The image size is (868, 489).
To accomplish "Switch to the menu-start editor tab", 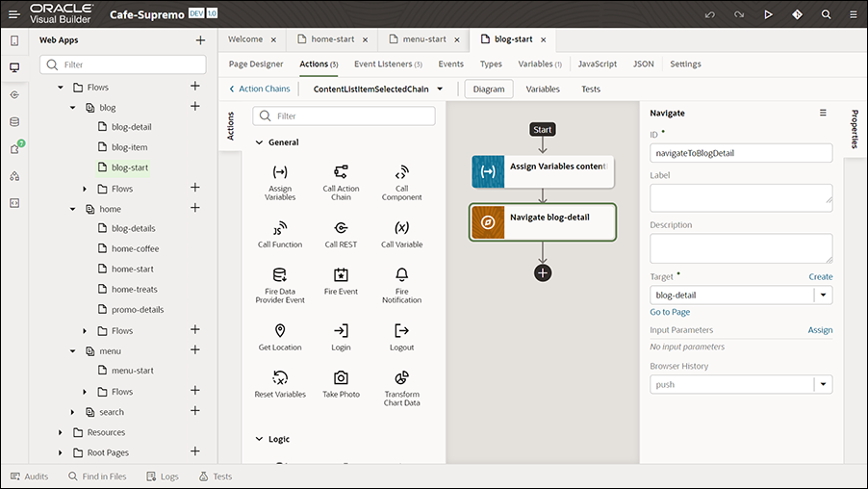I will [424, 39].
